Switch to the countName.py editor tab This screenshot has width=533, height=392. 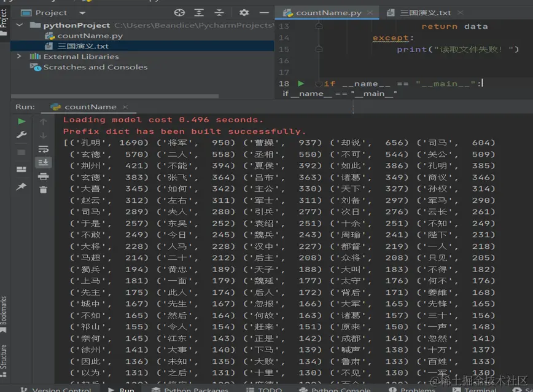pyautogui.click(x=329, y=13)
